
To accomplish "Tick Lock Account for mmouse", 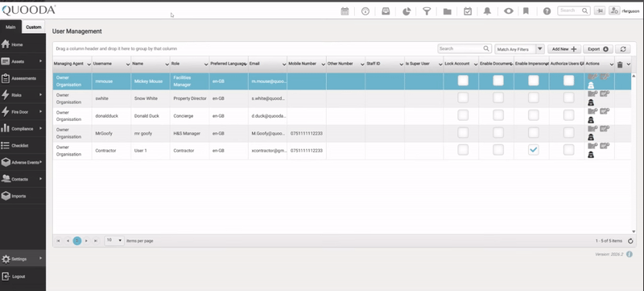I will click(463, 81).
